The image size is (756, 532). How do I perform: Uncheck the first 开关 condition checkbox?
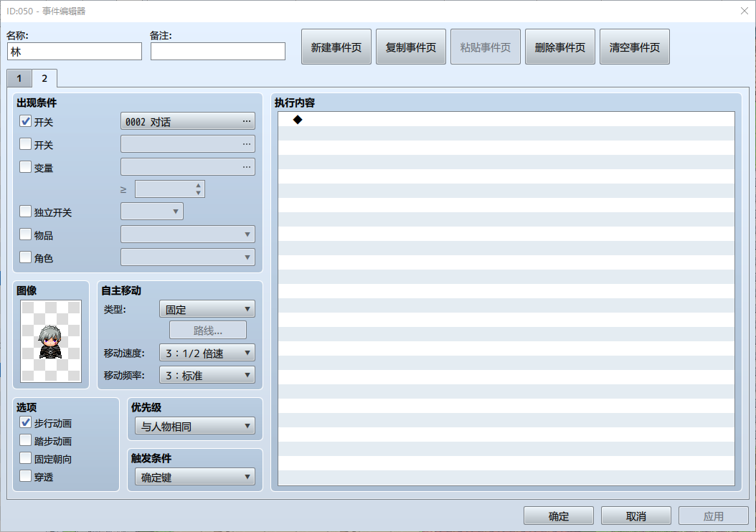click(26, 121)
